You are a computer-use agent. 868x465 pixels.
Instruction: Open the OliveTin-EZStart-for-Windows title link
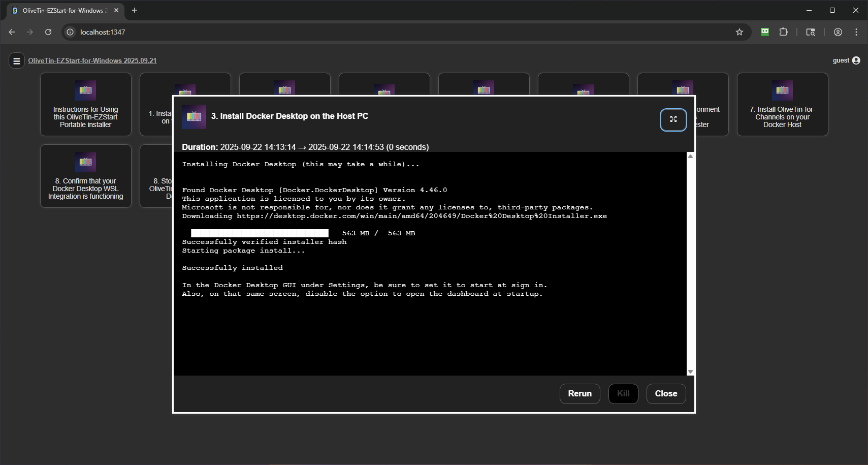tap(92, 60)
